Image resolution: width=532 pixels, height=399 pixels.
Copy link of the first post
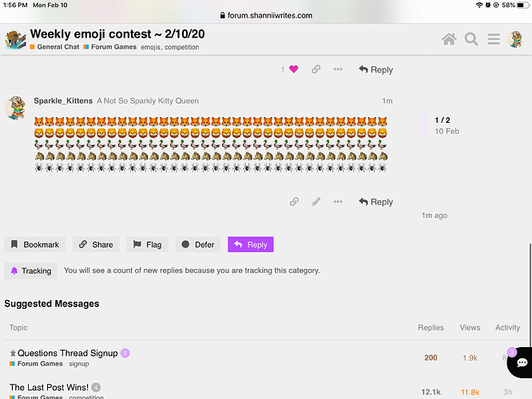pyautogui.click(x=316, y=69)
